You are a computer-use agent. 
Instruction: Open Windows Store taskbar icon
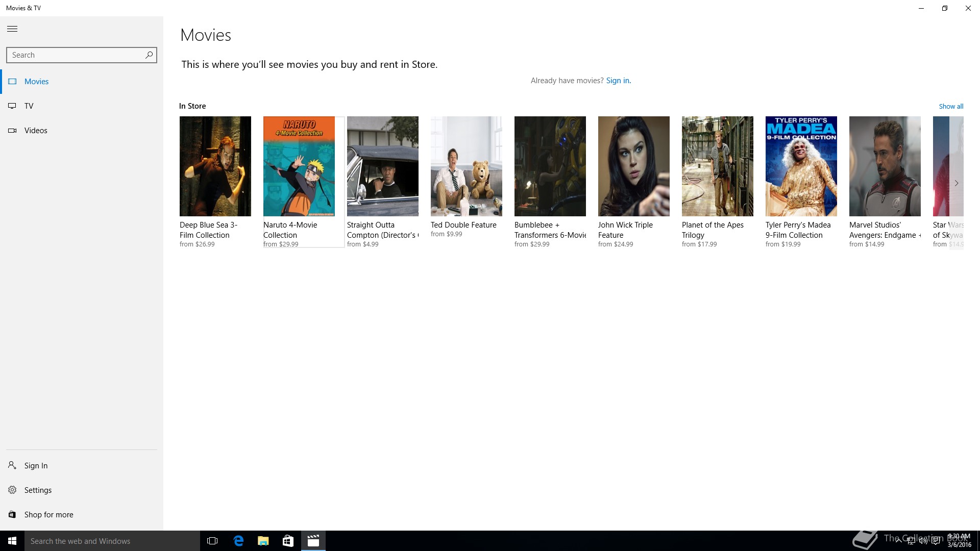coord(288,541)
